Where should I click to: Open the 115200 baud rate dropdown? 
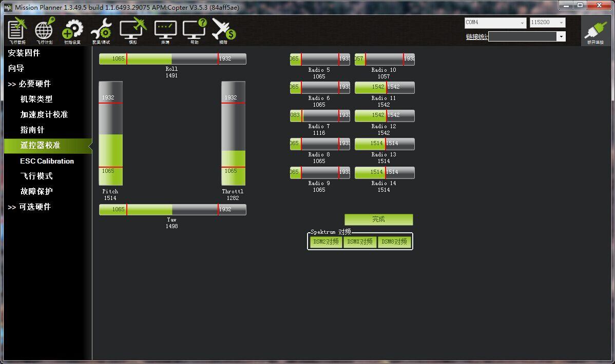click(561, 23)
